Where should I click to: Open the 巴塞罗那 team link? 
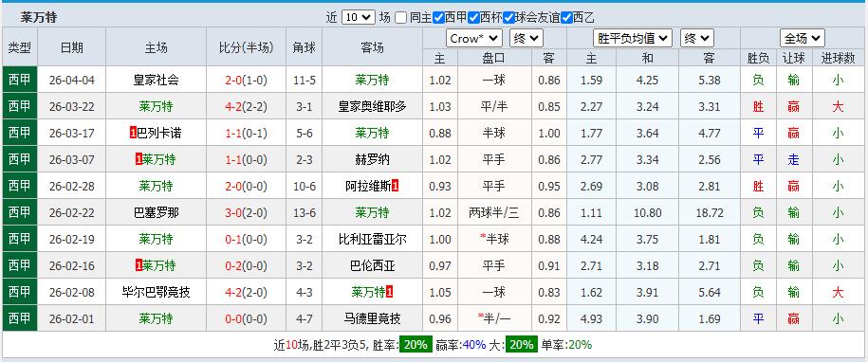click(x=157, y=213)
